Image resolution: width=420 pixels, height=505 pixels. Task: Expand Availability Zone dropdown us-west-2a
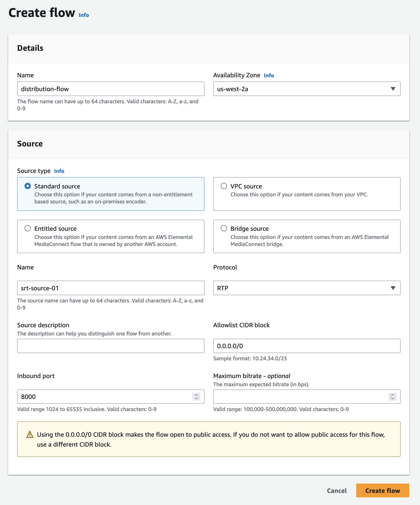[x=307, y=89]
